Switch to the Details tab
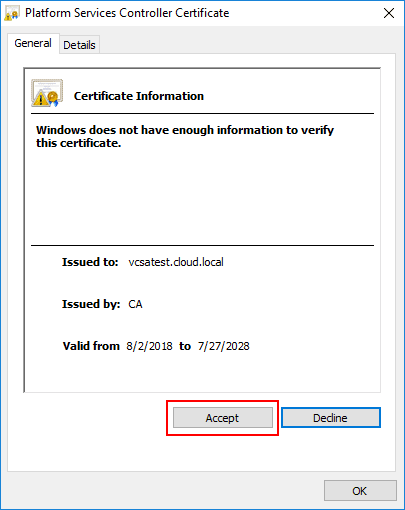 [79, 45]
